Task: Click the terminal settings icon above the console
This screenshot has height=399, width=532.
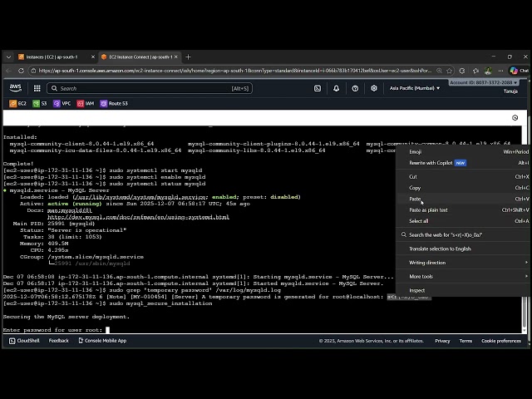Action: 515,118
